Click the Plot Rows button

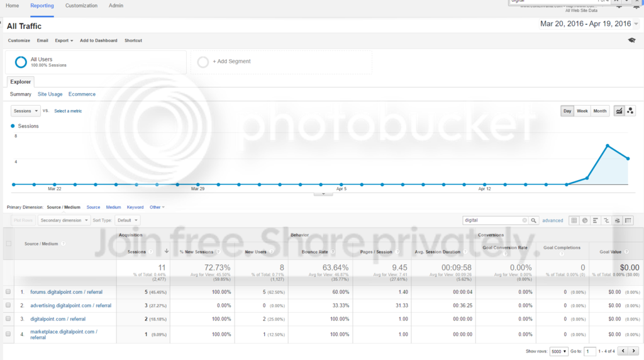[23, 220]
